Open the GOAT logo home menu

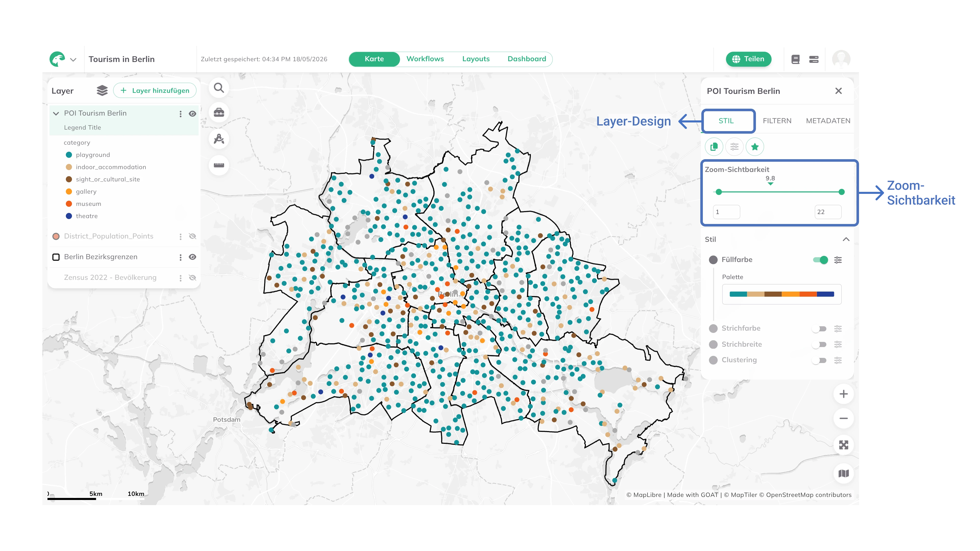coord(57,59)
